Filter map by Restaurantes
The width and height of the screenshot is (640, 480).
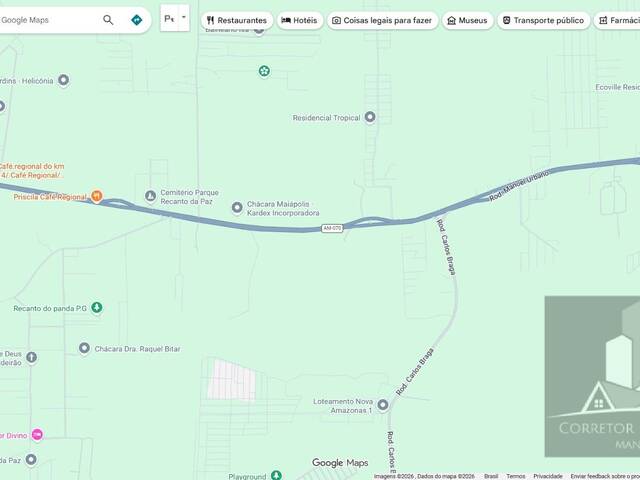[236, 20]
